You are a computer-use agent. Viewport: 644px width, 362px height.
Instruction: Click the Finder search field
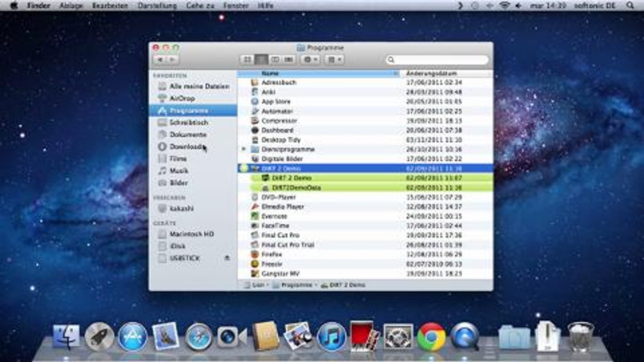point(438,60)
